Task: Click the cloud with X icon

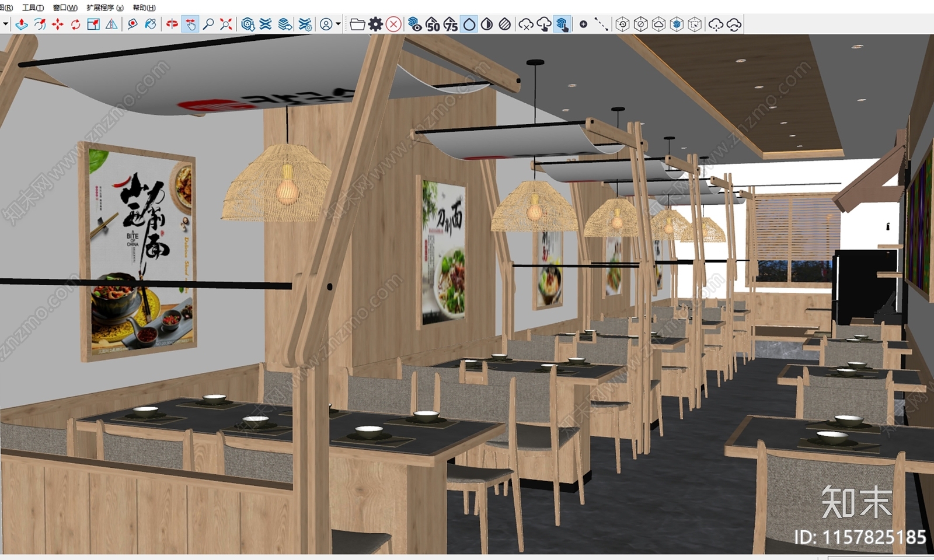Action: 526,24
